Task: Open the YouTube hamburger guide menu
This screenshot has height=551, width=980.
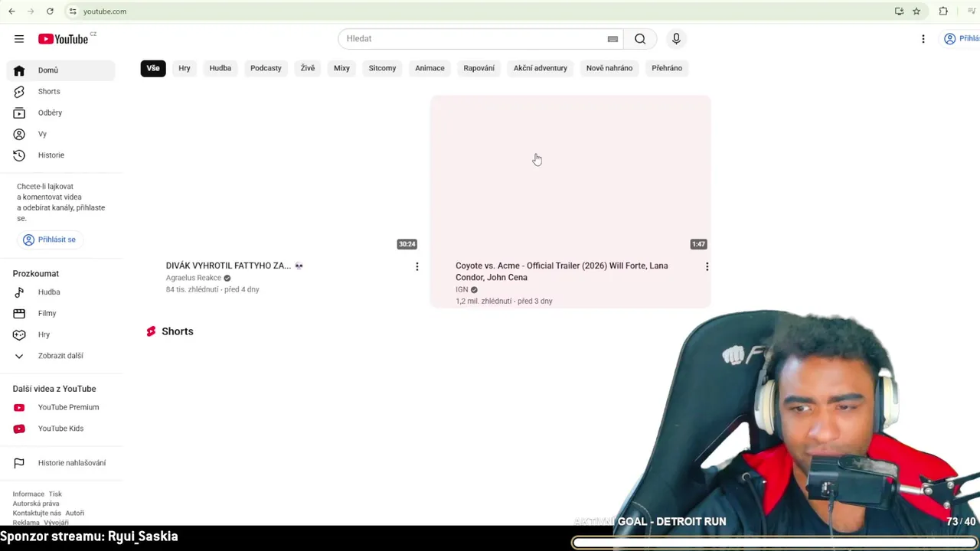Action: (19, 38)
